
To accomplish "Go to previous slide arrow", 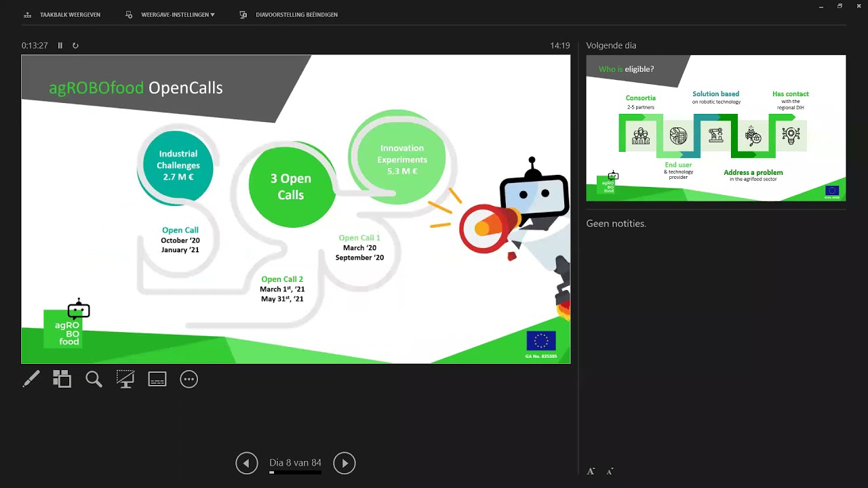I will 247,463.
